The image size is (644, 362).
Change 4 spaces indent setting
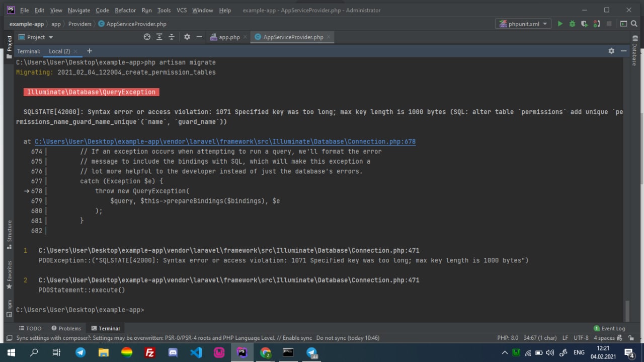tap(604, 338)
